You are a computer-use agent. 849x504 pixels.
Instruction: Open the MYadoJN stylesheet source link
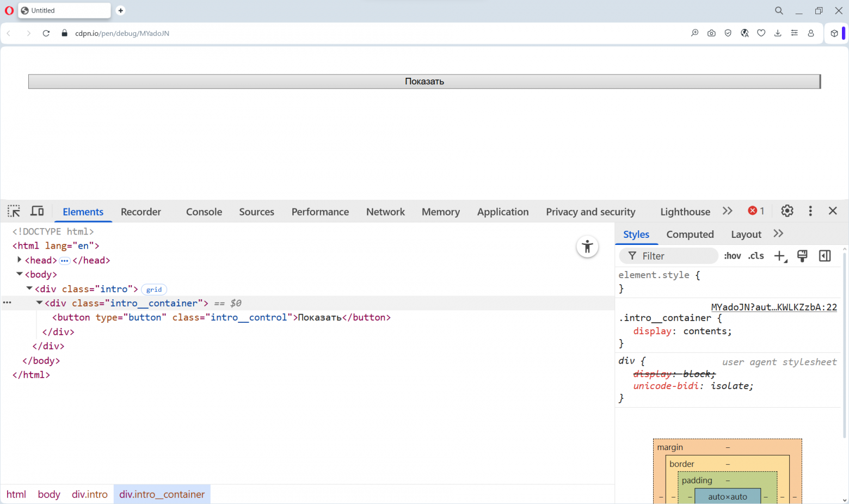(x=774, y=307)
